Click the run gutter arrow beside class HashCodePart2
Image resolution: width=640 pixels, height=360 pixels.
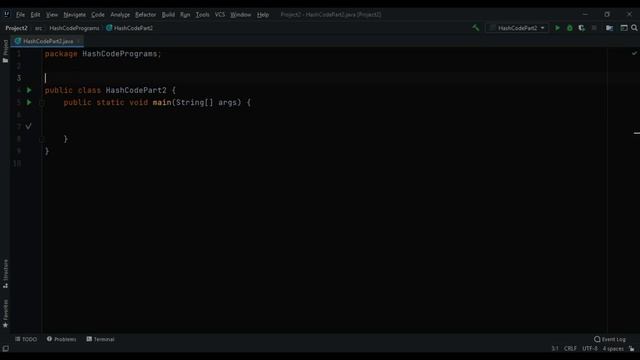[x=29, y=90]
